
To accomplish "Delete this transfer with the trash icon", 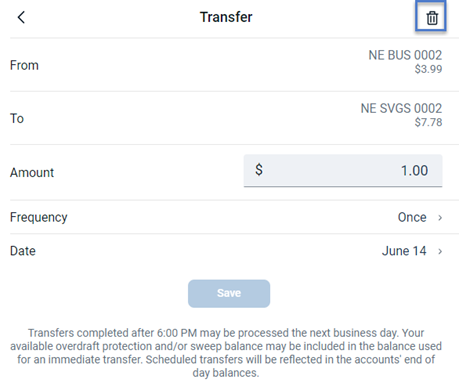I will [432, 17].
